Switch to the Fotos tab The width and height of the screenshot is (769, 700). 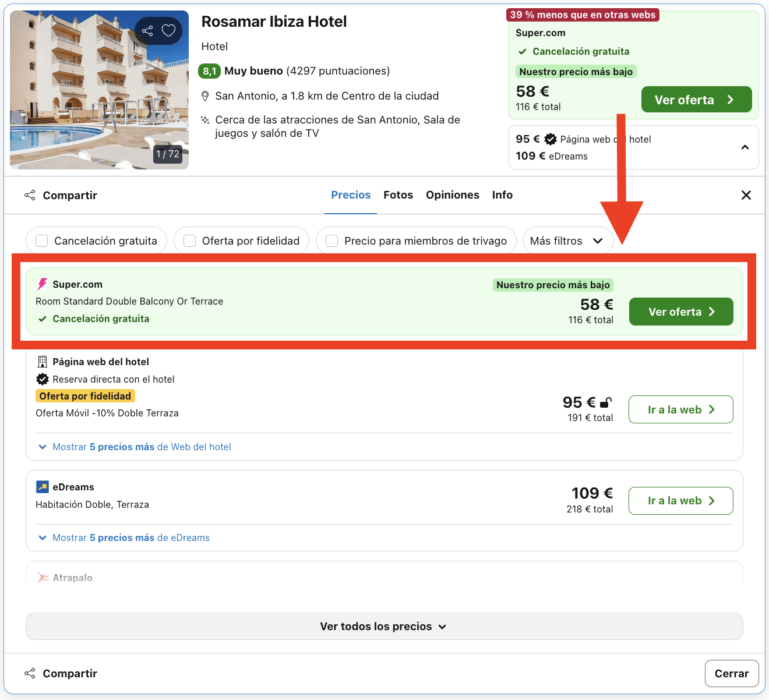tap(398, 195)
